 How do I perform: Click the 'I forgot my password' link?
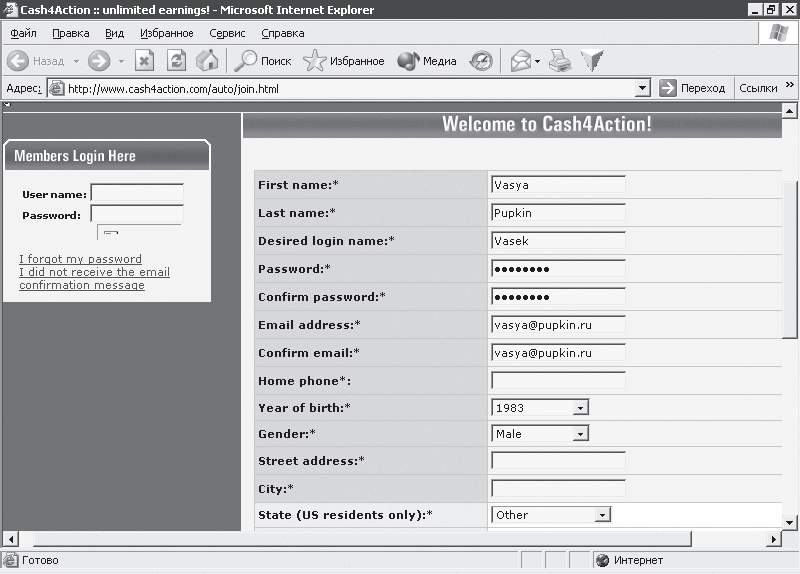pyautogui.click(x=80, y=259)
